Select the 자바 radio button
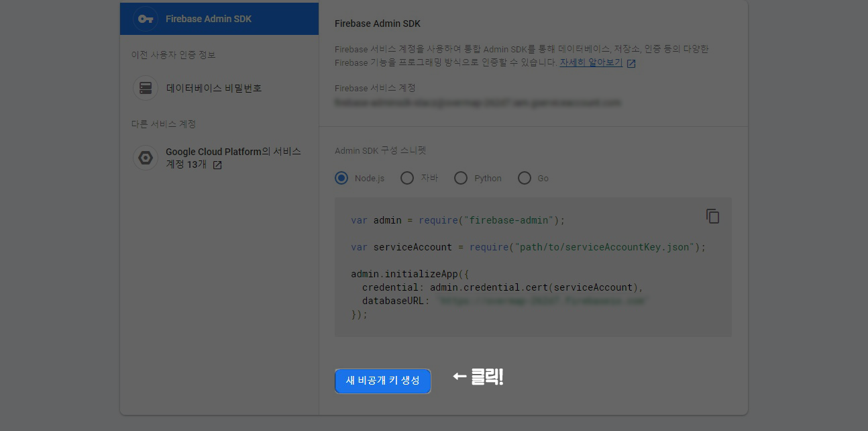 [407, 178]
